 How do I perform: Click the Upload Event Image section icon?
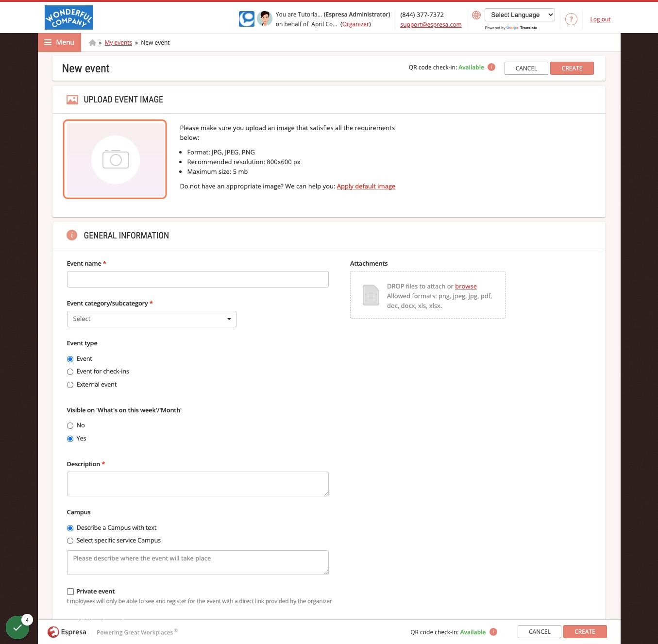point(72,100)
